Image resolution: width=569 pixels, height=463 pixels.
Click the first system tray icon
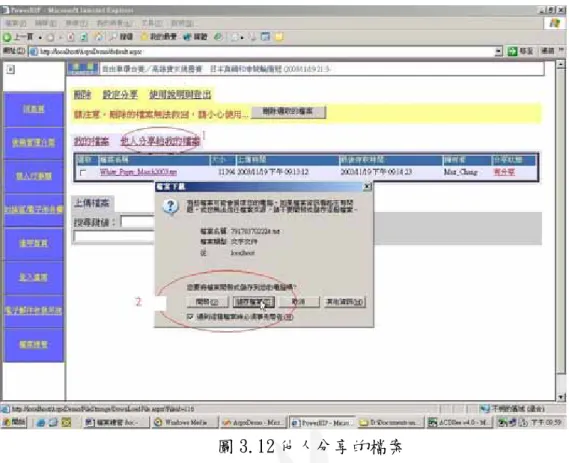coord(502,422)
